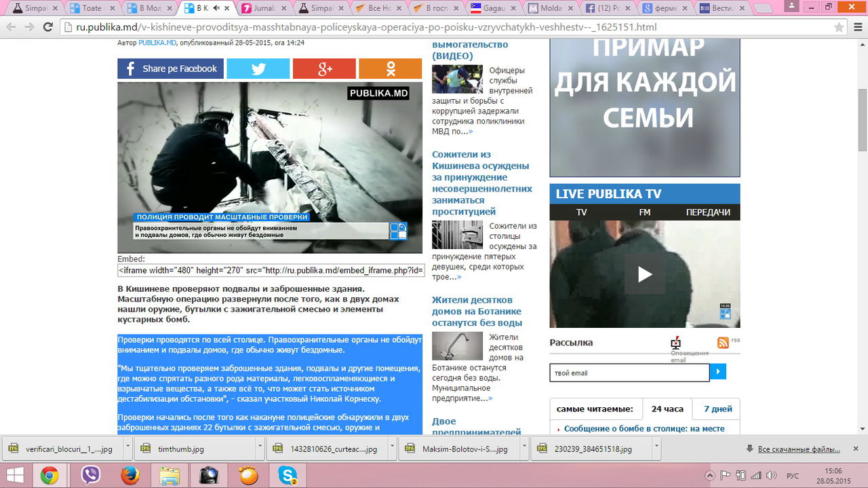Screen dimensions: 868x488
Task: Click volume icon in system tray
Action: (772, 476)
